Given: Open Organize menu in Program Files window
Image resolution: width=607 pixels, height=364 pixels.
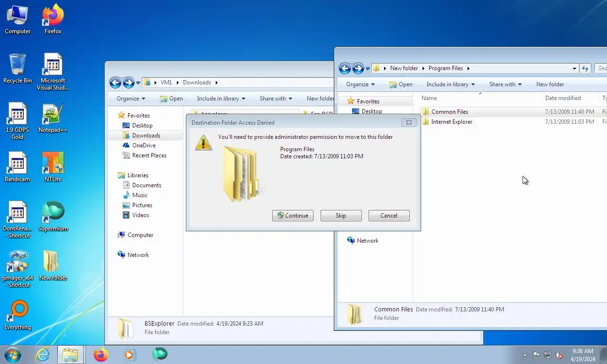Looking at the screenshot, I should coord(360,84).
